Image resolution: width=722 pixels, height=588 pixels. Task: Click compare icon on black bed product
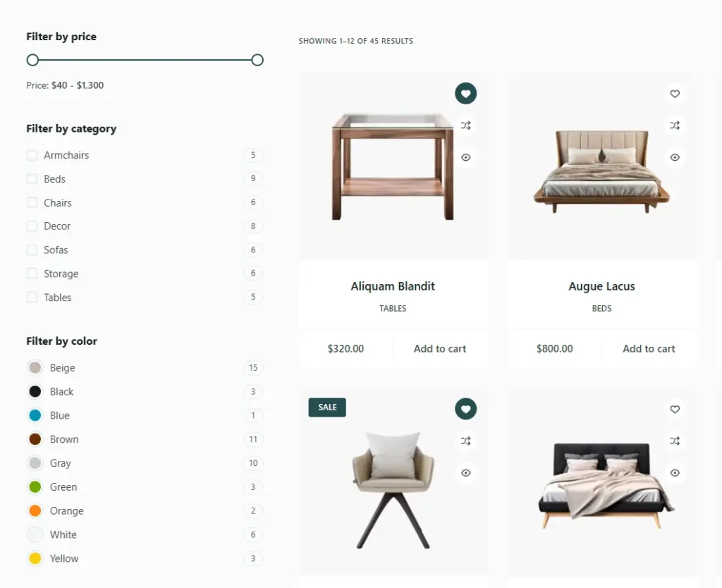[x=675, y=441]
